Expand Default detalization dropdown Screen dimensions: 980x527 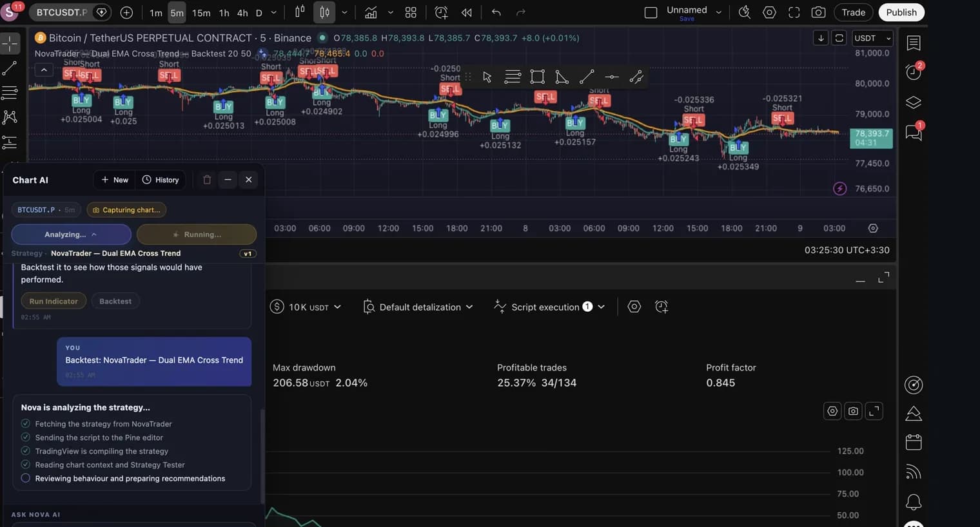418,307
